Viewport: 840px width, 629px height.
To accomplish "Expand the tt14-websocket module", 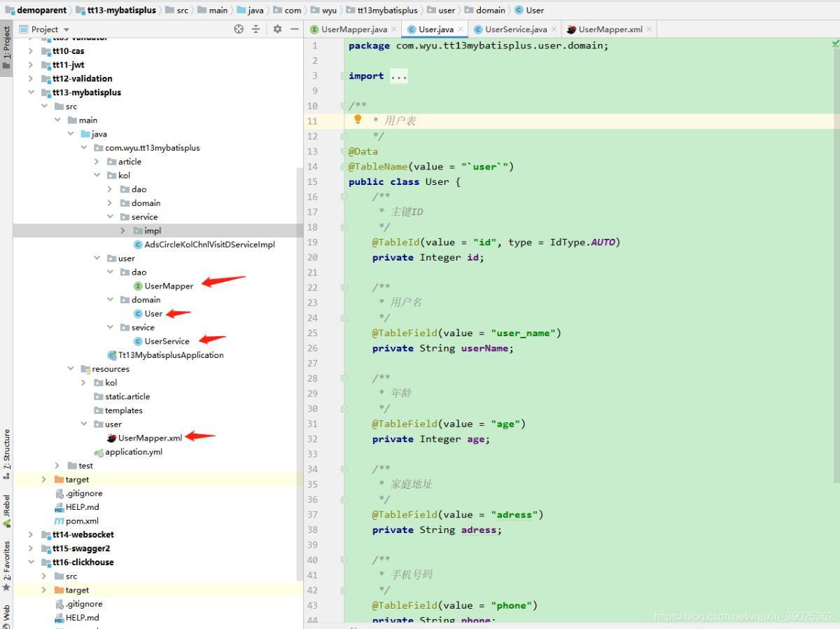I will pos(31,534).
